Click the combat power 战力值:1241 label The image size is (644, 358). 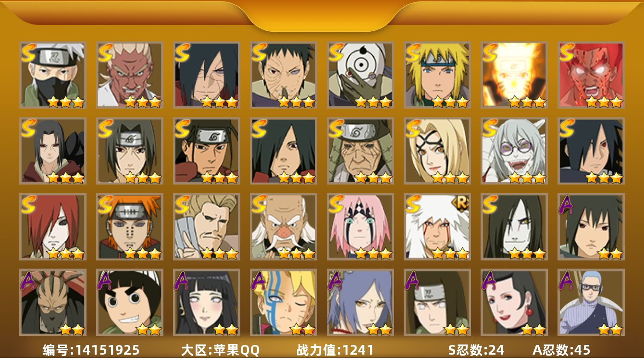point(335,350)
